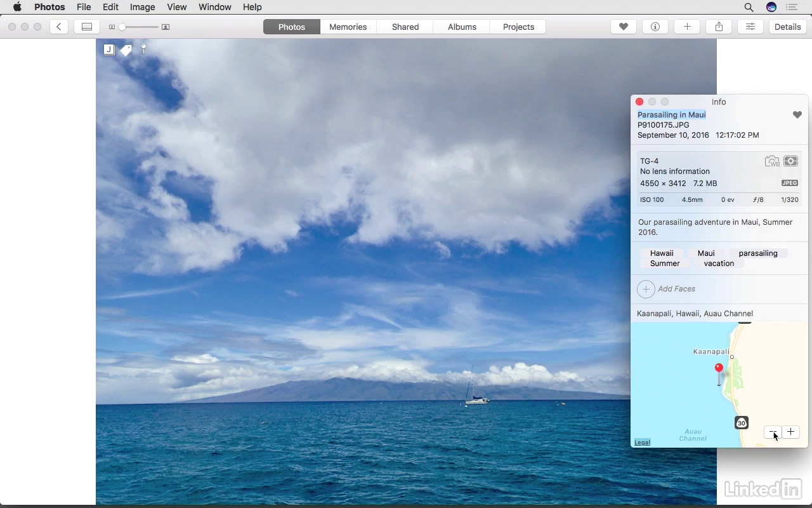
Task: Toggle favorite heart in Info window
Action: (797, 115)
